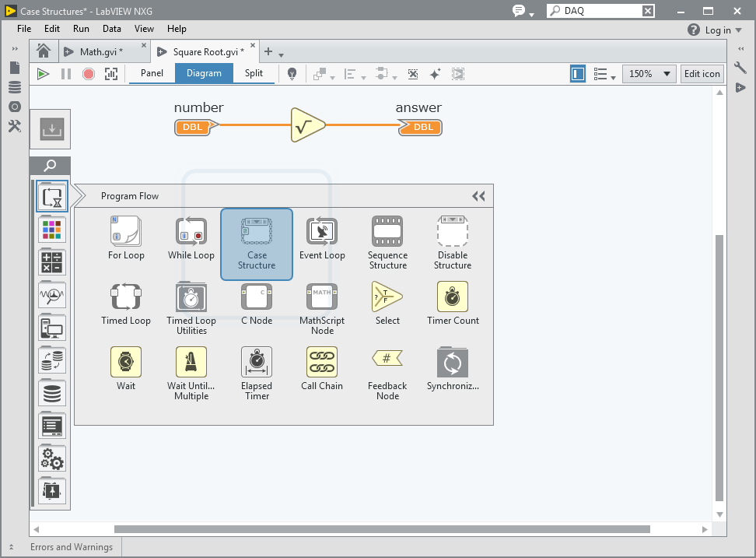
Task: Toggle execution highlighting lightbulb
Action: pyautogui.click(x=292, y=74)
